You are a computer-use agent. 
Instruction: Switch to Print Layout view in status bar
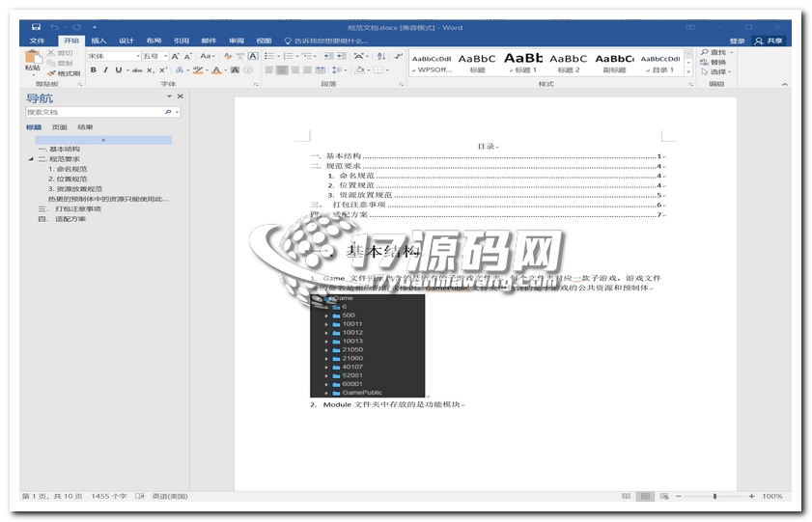645,496
